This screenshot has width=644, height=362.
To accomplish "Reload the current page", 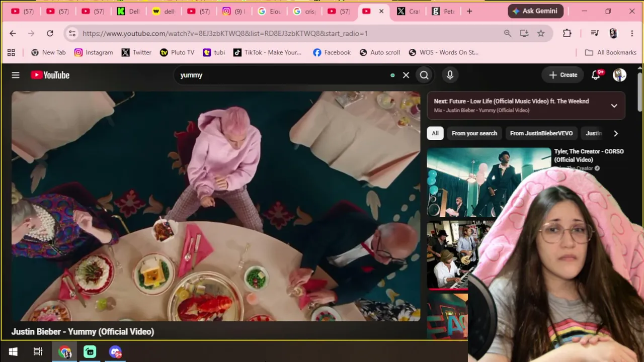I will (50, 33).
